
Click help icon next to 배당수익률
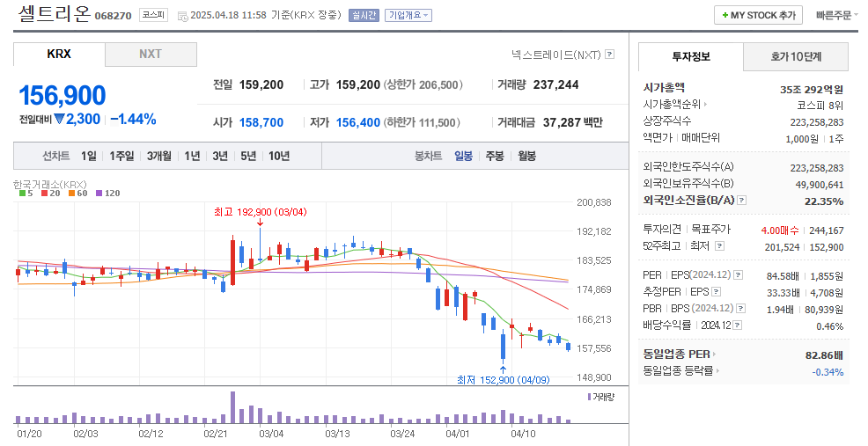click(x=738, y=325)
